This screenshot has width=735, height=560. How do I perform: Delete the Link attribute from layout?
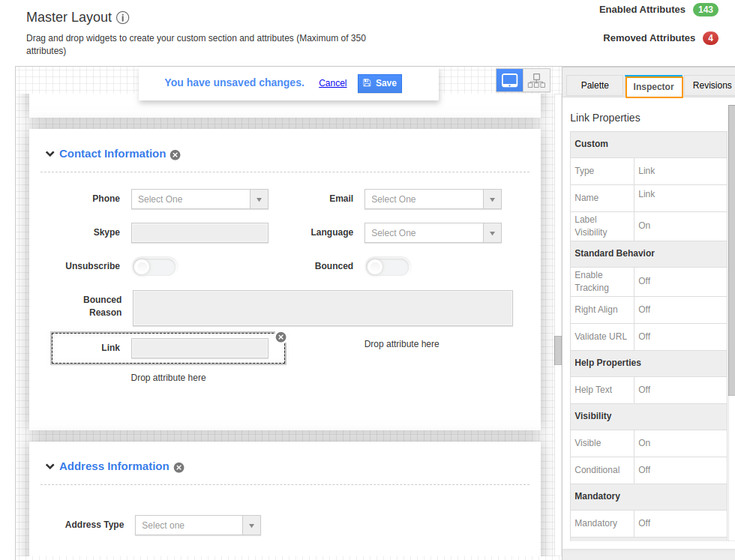(280, 337)
